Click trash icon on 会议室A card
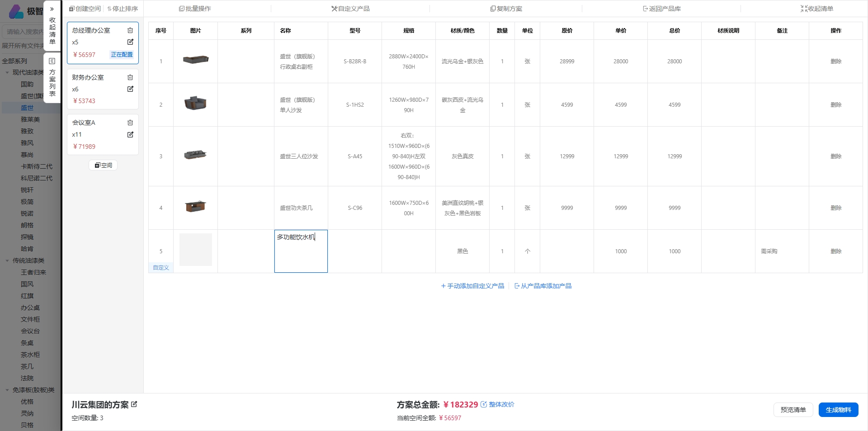This screenshot has width=868, height=431. (x=130, y=123)
